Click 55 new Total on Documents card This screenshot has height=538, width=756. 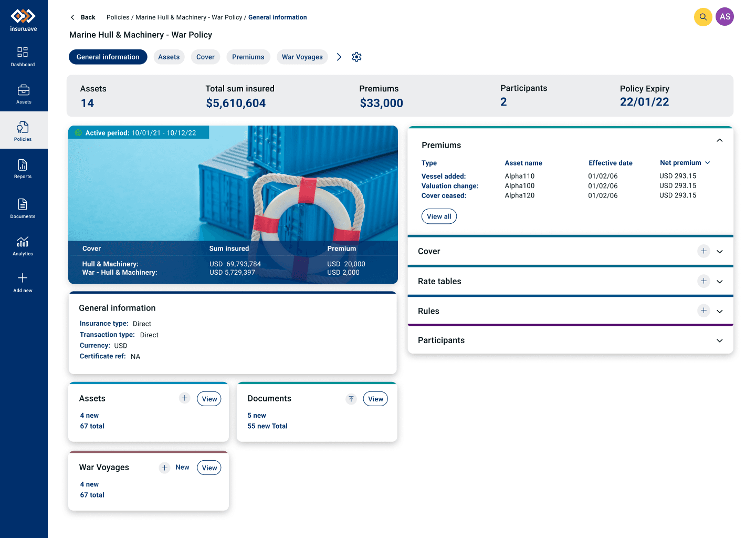tap(268, 426)
